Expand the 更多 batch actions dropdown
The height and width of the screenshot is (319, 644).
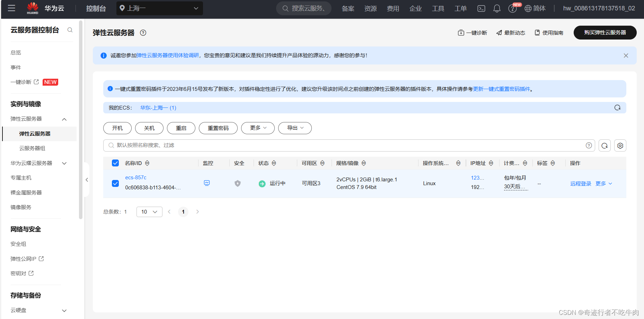click(x=258, y=128)
